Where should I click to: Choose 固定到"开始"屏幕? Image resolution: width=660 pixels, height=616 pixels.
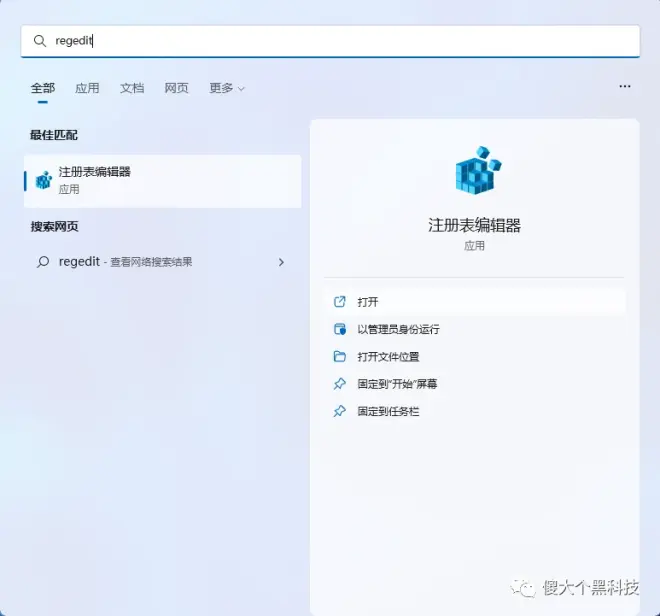474,384
